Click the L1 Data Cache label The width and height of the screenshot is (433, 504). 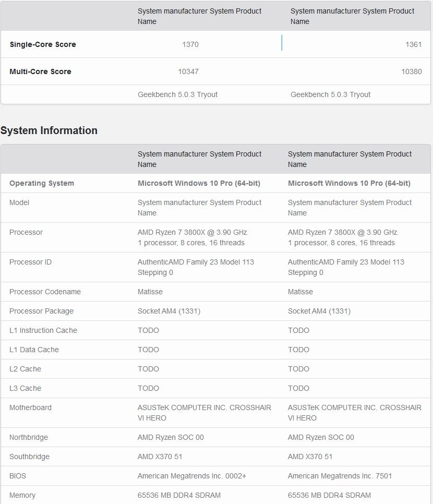point(34,350)
